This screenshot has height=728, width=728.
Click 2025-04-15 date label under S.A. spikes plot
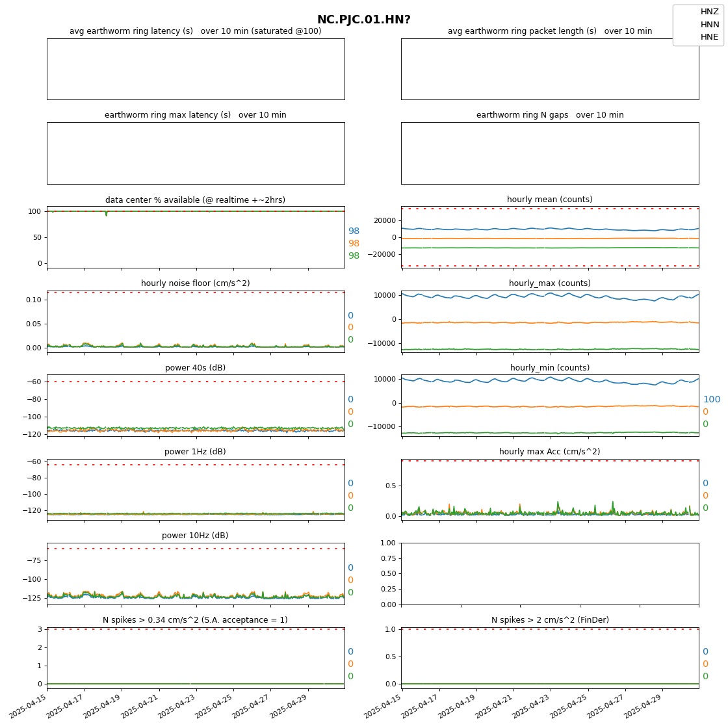(28, 706)
